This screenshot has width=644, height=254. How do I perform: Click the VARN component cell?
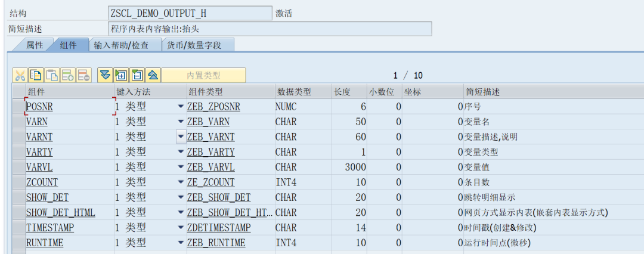click(70, 122)
